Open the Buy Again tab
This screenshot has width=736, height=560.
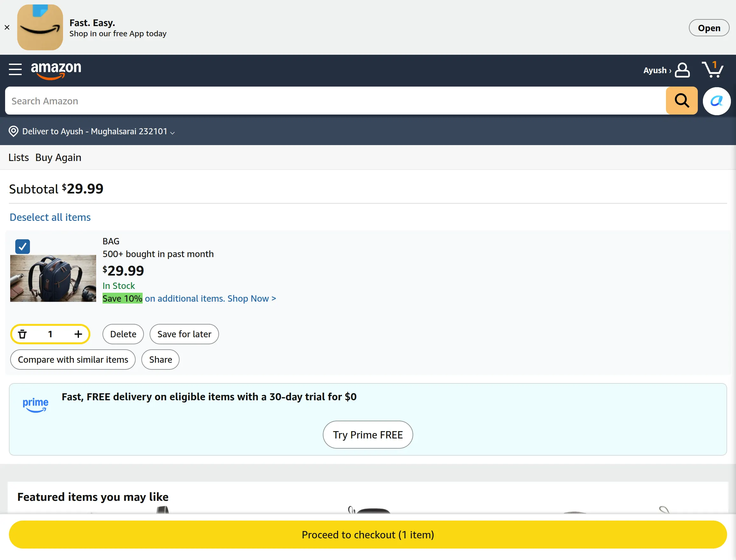point(58,157)
